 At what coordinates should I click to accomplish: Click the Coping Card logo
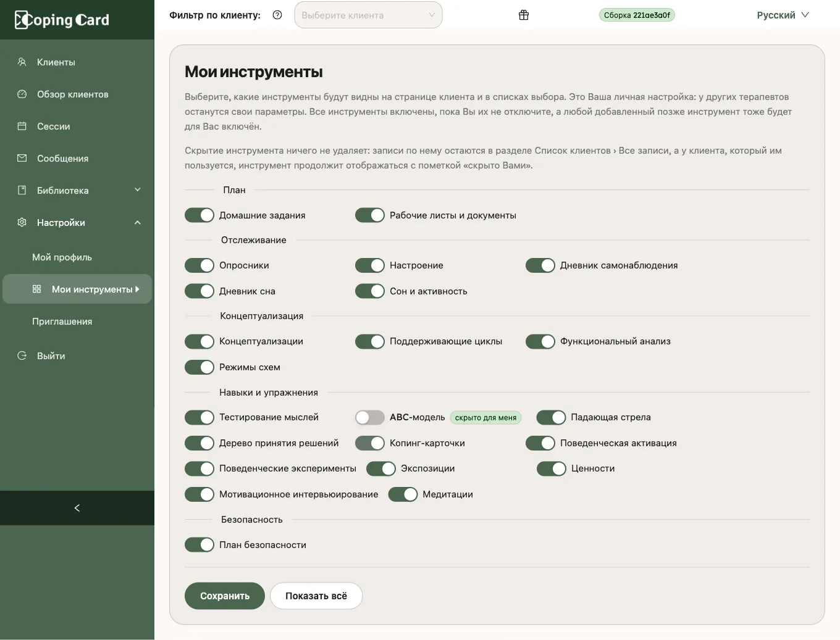click(62, 20)
